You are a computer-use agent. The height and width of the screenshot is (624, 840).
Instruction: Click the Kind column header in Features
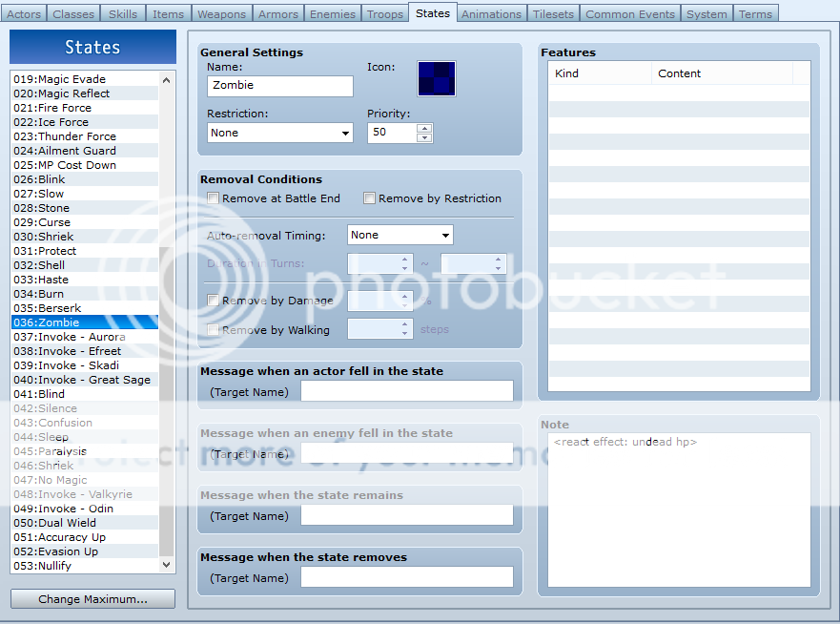coord(599,73)
